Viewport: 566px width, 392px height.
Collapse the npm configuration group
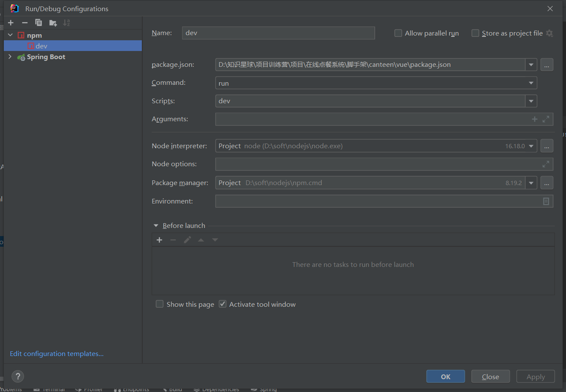tap(10, 35)
